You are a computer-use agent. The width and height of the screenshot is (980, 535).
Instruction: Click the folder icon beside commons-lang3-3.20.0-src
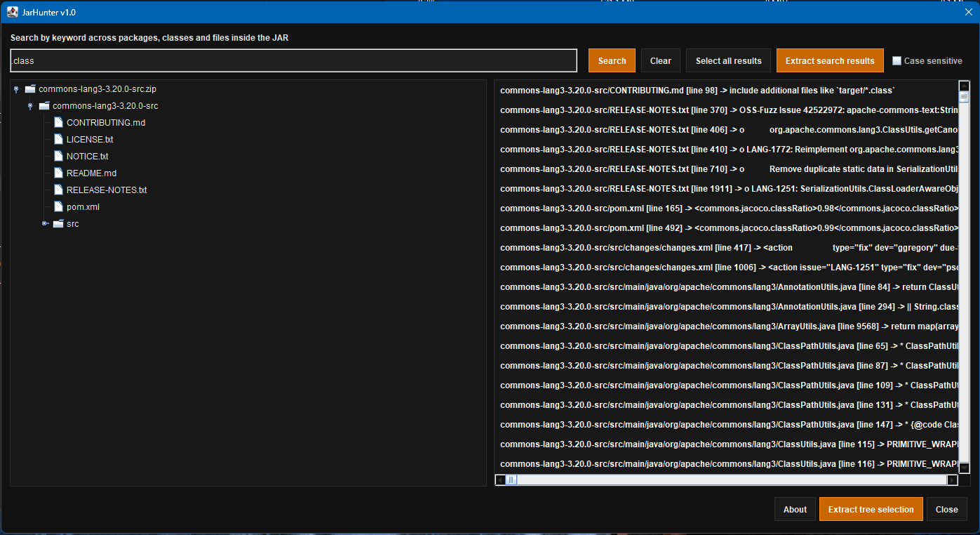[44, 105]
